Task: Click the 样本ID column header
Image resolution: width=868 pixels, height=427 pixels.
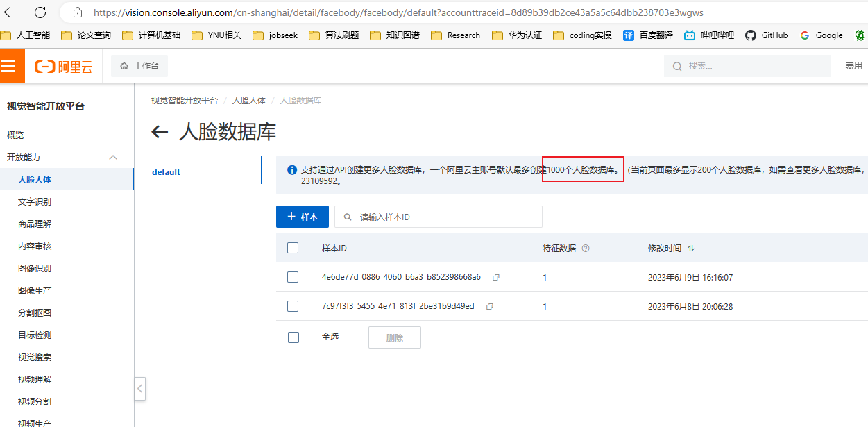Action: [x=334, y=248]
